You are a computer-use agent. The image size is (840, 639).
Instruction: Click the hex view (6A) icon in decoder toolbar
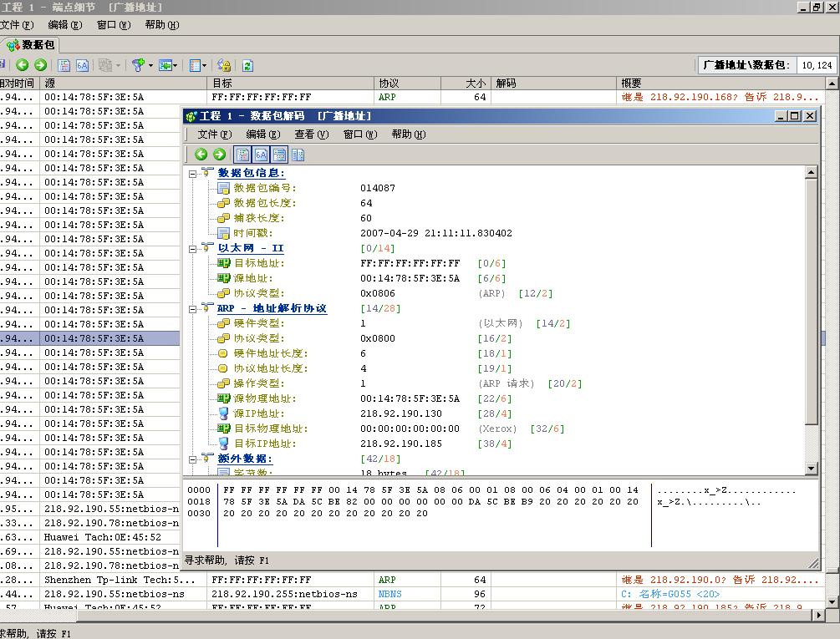tap(261, 154)
